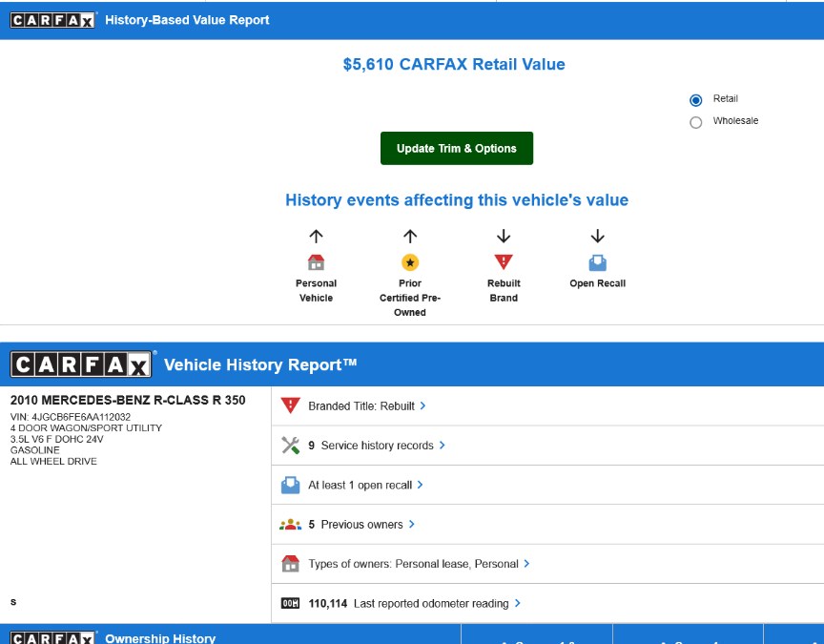Click the odometer icon beside 110,114

290,603
